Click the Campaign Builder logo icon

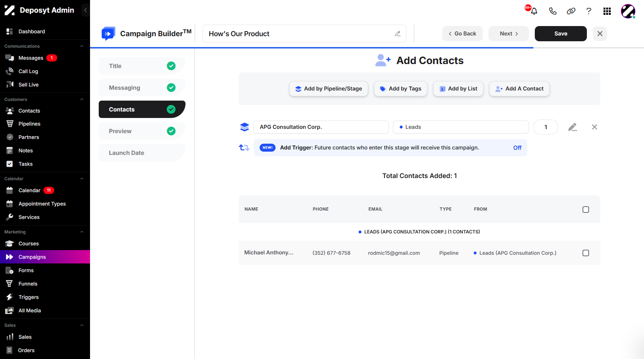click(x=108, y=34)
